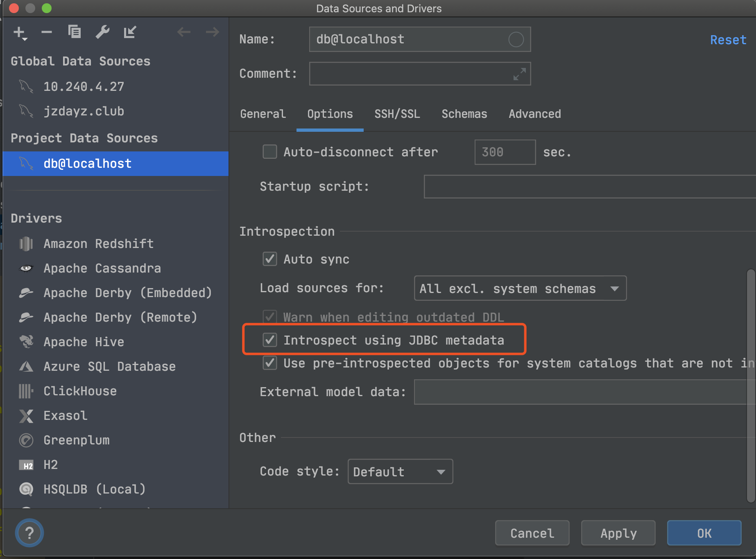Click the H2 driver icon
The width and height of the screenshot is (756, 559).
click(26, 465)
